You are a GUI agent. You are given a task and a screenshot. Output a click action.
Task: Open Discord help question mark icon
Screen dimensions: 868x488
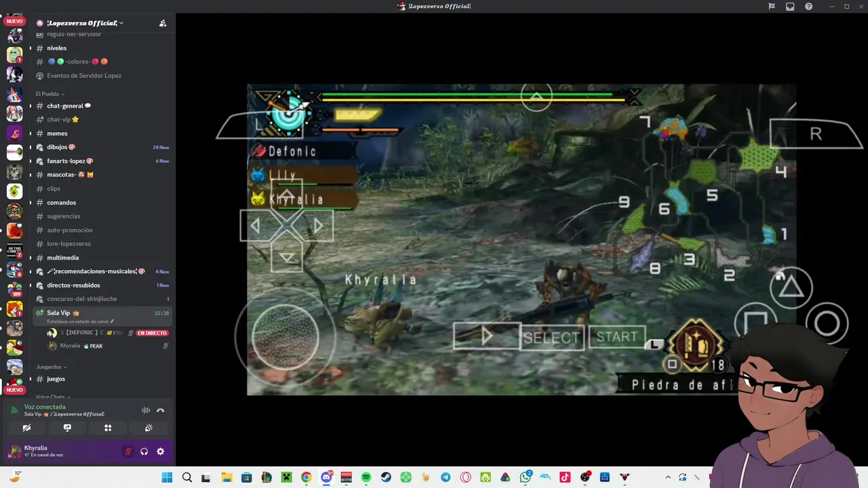[x=808, y=6]
